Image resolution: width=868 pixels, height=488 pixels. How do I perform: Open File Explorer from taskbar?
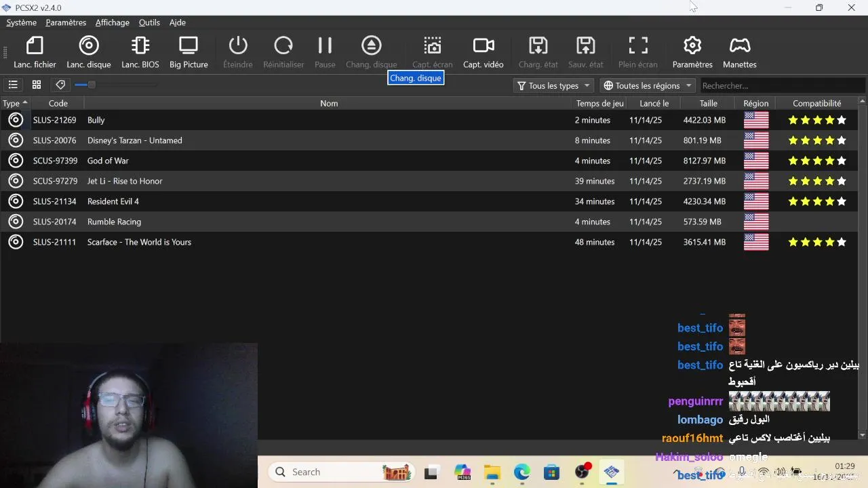point(492,472)
